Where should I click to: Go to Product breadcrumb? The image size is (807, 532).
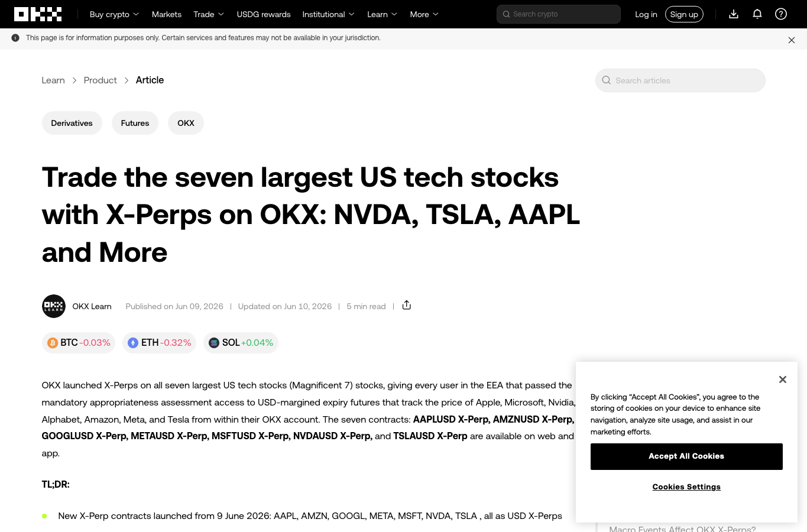(x=101, y=80)
